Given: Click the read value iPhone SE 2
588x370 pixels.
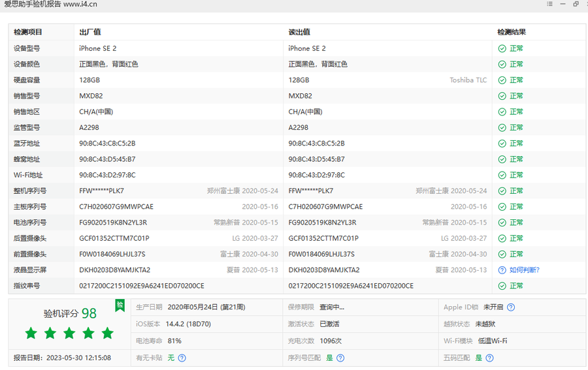Looking at the screenshot, I should coord(307,48).
